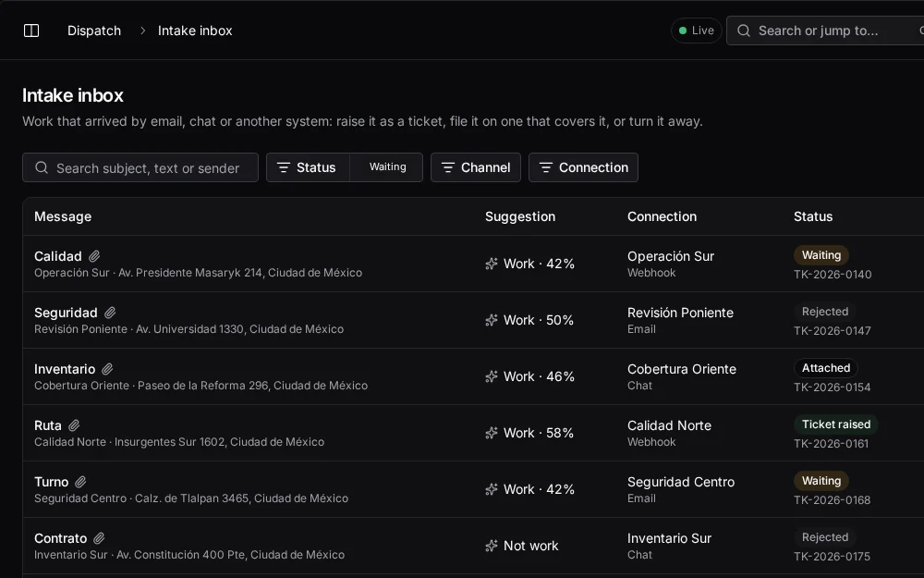Viewport: 924px width, 578px height.
Task: Open the Calidad message
Action: [x=57, y=256]
